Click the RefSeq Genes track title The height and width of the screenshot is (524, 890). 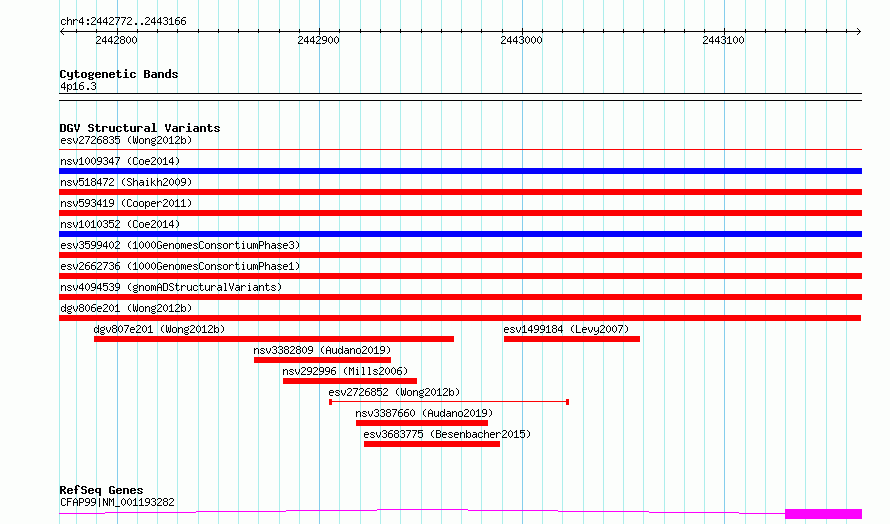[101, 490]
